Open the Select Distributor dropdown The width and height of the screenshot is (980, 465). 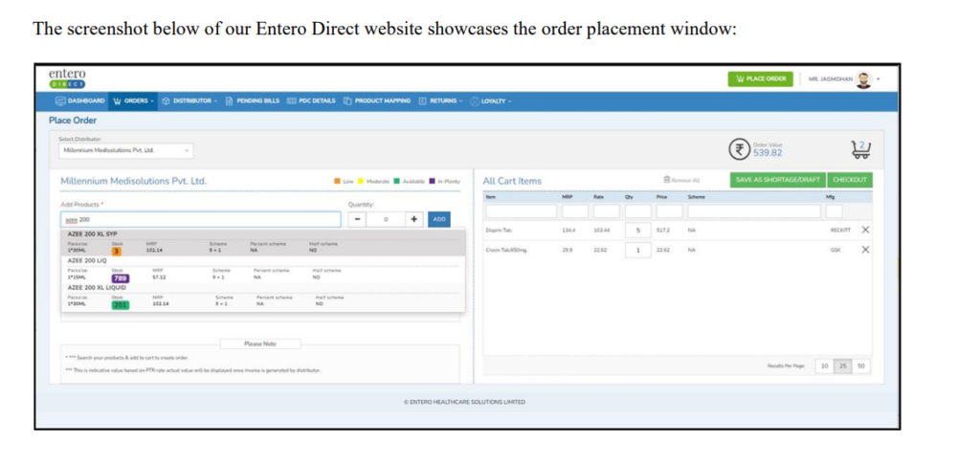[x=124, y=150]
